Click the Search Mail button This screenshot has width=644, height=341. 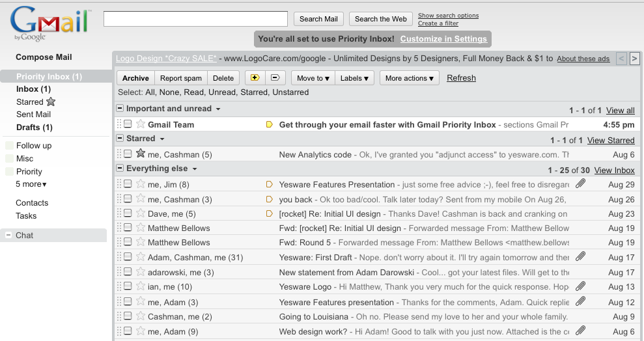pos(318,19)
